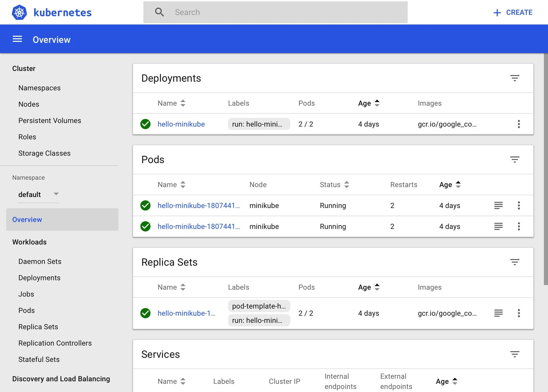The width and height of the screenshot is (548, 392).
Task: Click logs icon in Replica Sets row
Action: (498, 313)
